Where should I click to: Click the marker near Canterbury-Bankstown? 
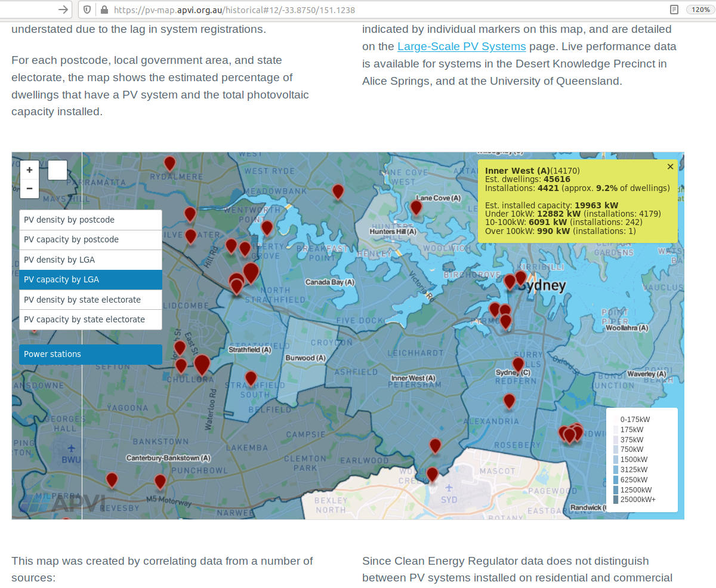[x=159, y=481]
